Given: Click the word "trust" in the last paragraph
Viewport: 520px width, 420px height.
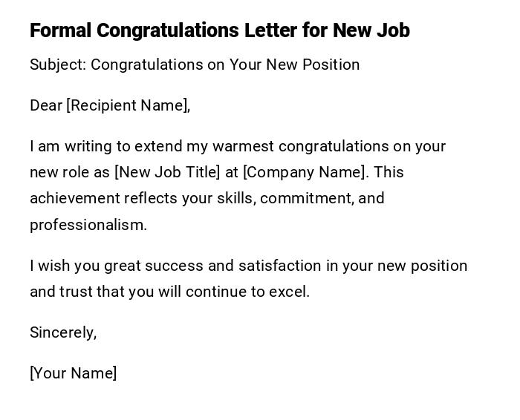Looking at the screenshot, I should point(77,292).
